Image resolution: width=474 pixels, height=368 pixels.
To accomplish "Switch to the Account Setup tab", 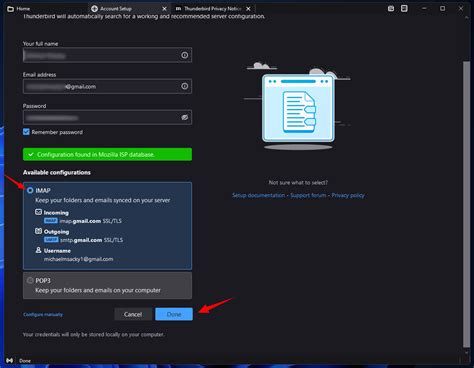I will pyautogui.click(x=130, y=9).
